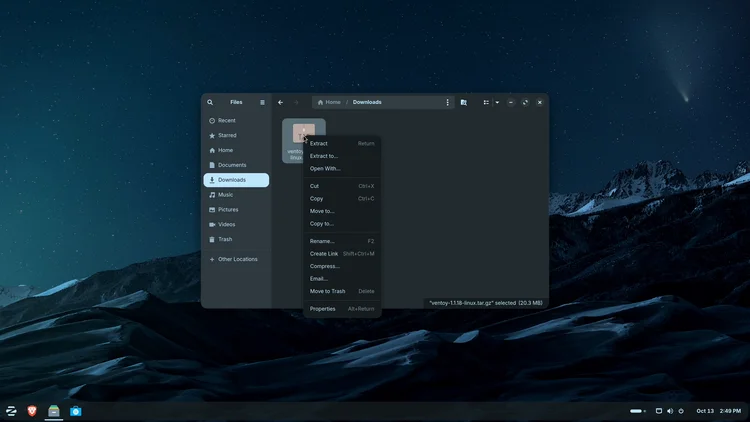Select Downloads in the sidebar
The width and height of the screenshot is (750, 422).
coord(236,180)
